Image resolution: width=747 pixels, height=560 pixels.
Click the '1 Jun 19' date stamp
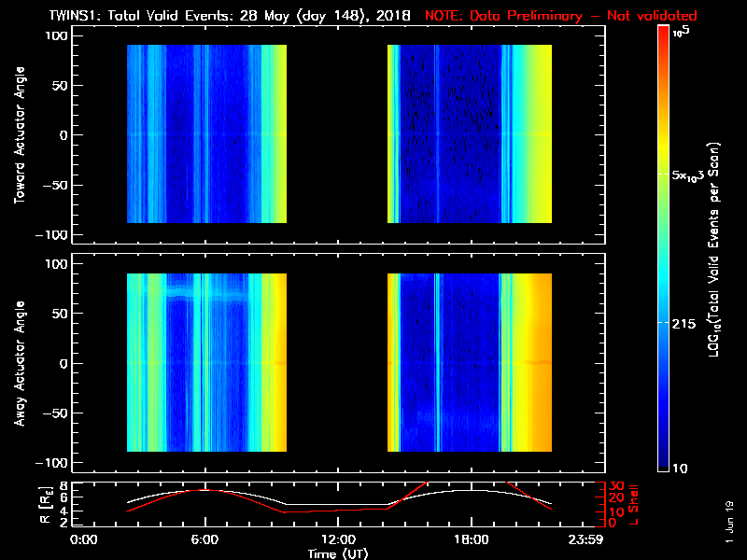point(729,523)
